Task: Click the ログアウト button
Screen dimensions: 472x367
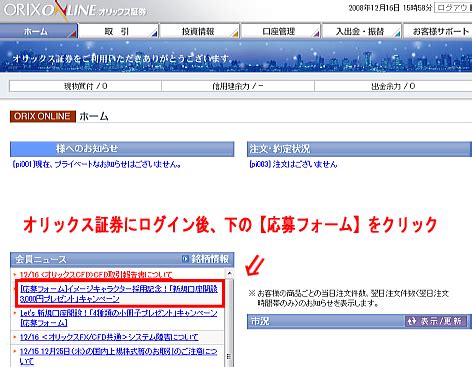Action: (453, 8)
